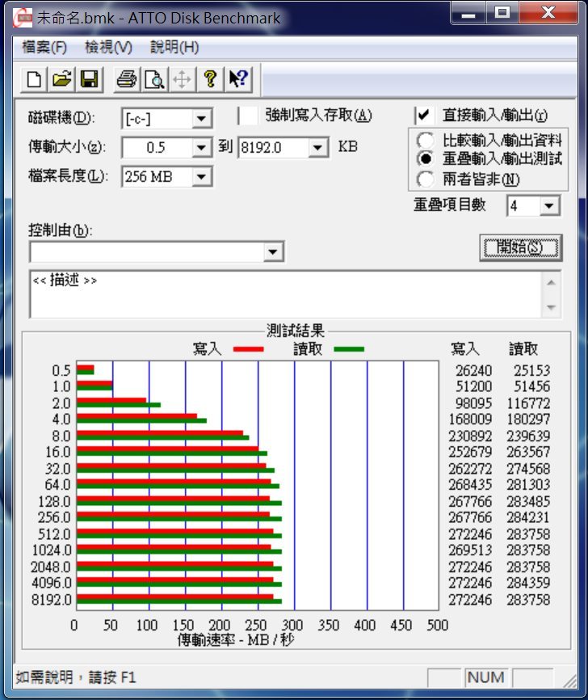Click the 1024.0 row label in chart
The height and width of the screenshot is (700, 588).
[x=52, y=550]
